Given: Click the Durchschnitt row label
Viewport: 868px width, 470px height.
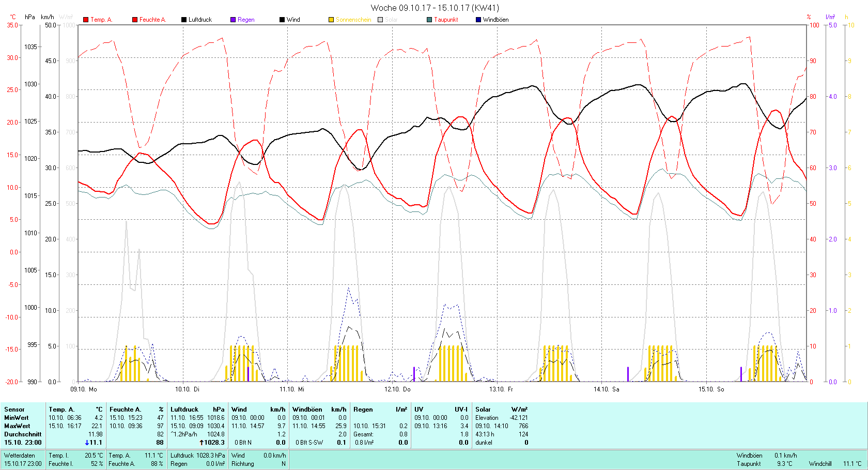Looking at the screenshot, I should [x=23, y=434].
